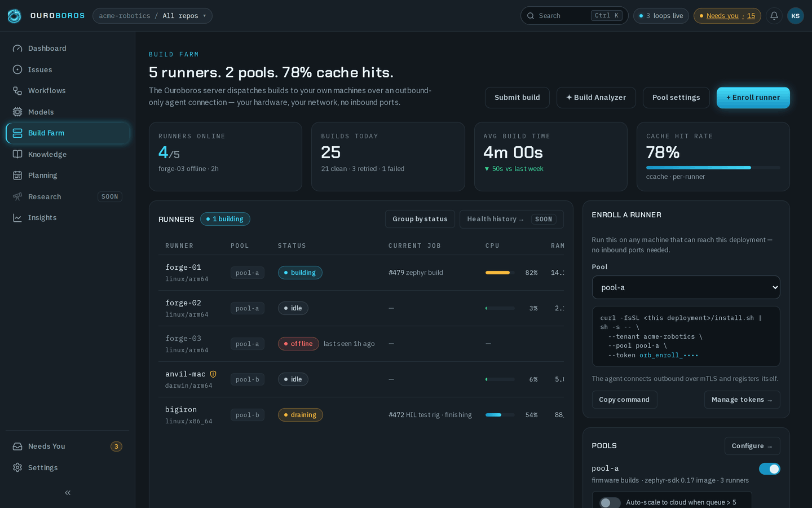
Task: Click the Needs You sidebar item
Action: pos(68,446)
